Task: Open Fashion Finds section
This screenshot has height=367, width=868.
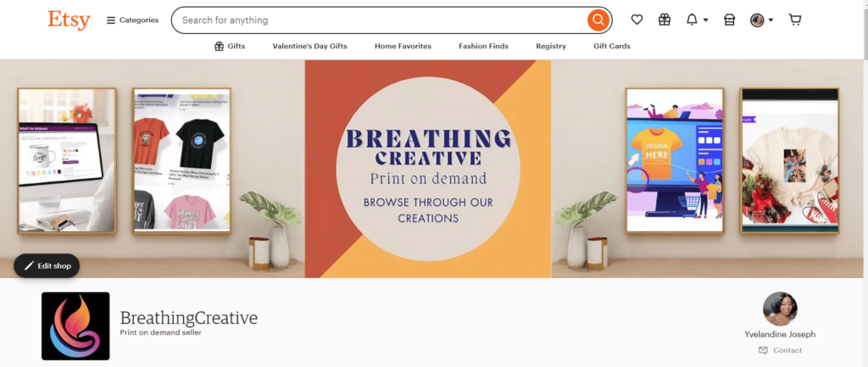Action: point(483,46)
